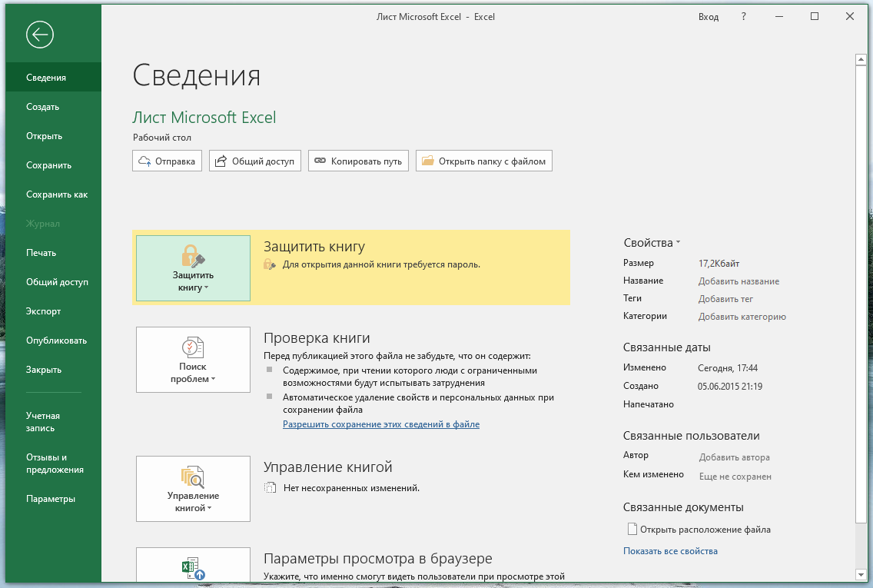Open the Поиск проблем dropdown button
This screenshot has height=588, width=873.
pos(193,360)
